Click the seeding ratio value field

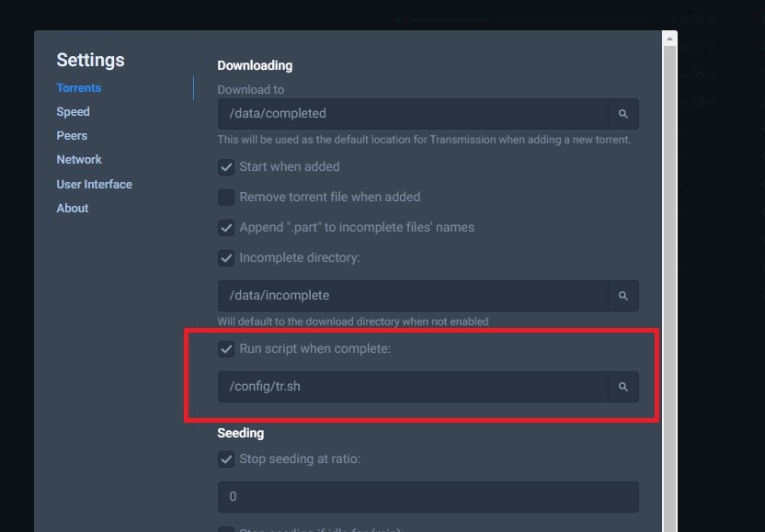pos(428,497)
